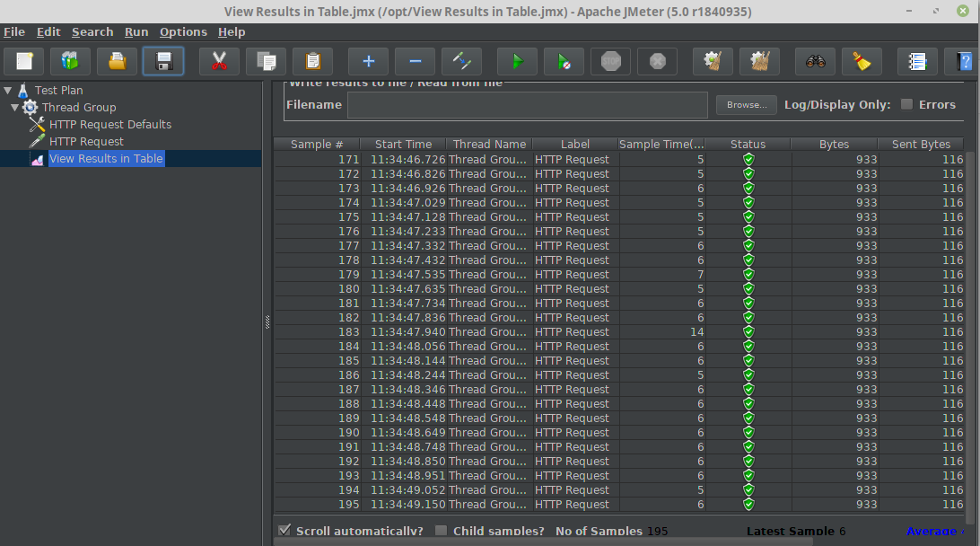Sort by Sent Bytes column header
Screen dimensions: 980x546
(921, 145)
